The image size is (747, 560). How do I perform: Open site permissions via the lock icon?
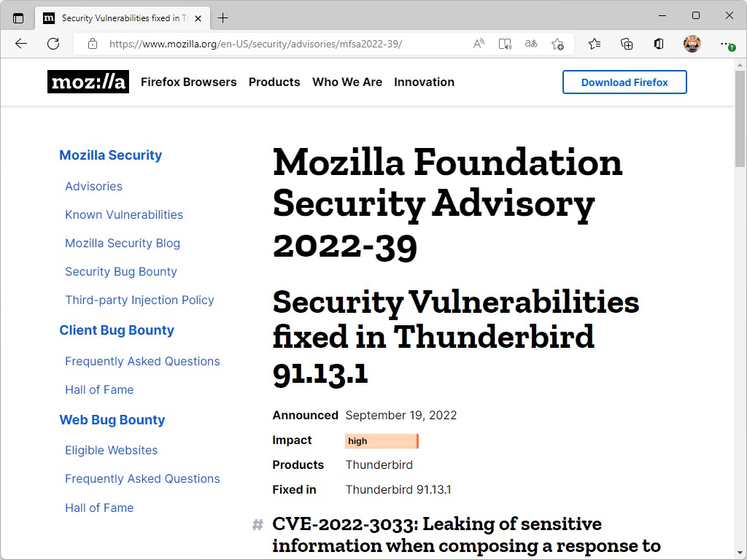(x=92, y=44)
